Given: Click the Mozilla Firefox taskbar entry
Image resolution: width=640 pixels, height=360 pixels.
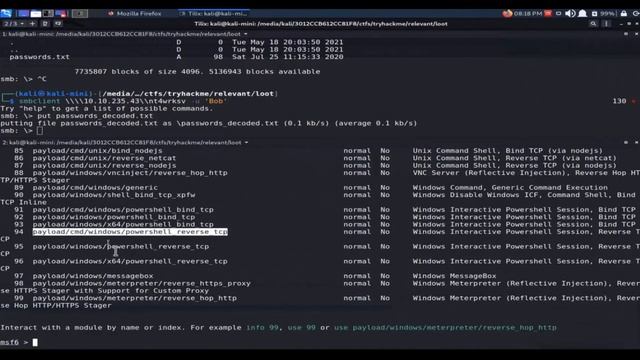Looking at the screenshot, I should (x=134, y=13).
